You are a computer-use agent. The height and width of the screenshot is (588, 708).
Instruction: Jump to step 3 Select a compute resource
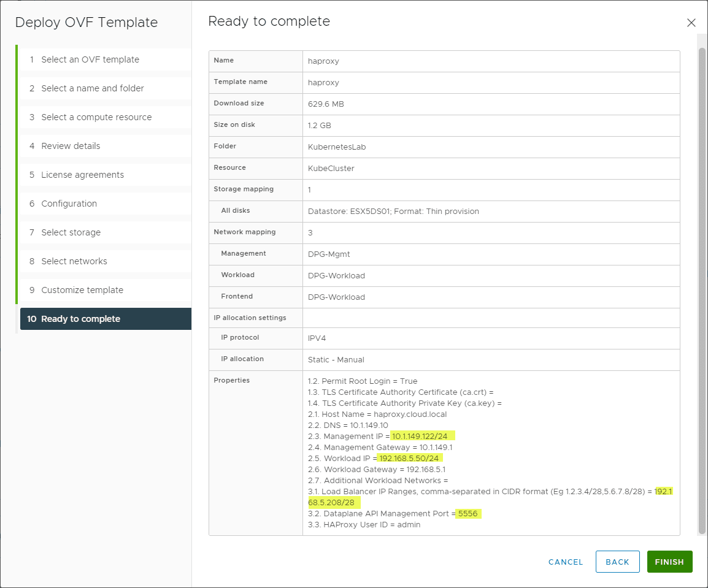coord(96,117)
